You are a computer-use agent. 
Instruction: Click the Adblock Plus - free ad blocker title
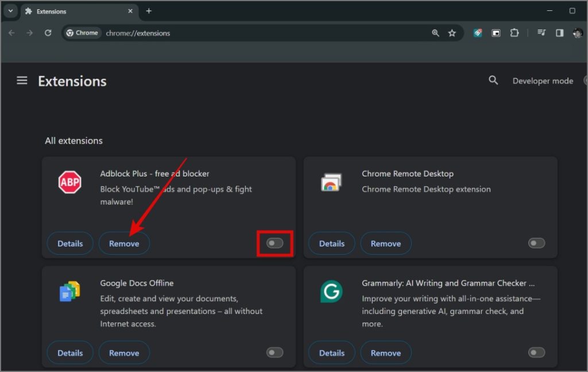(154, 174)
